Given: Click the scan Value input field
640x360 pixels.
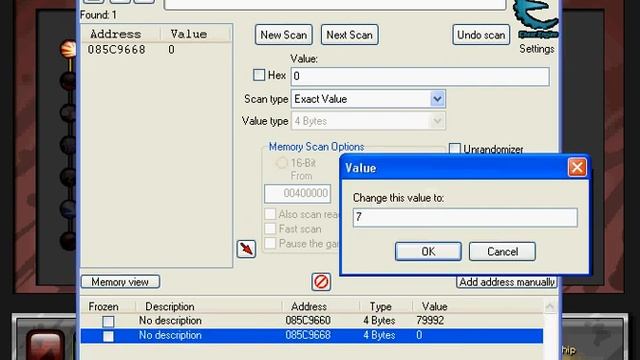Looking at the screenshot, I should click(420, 76).
